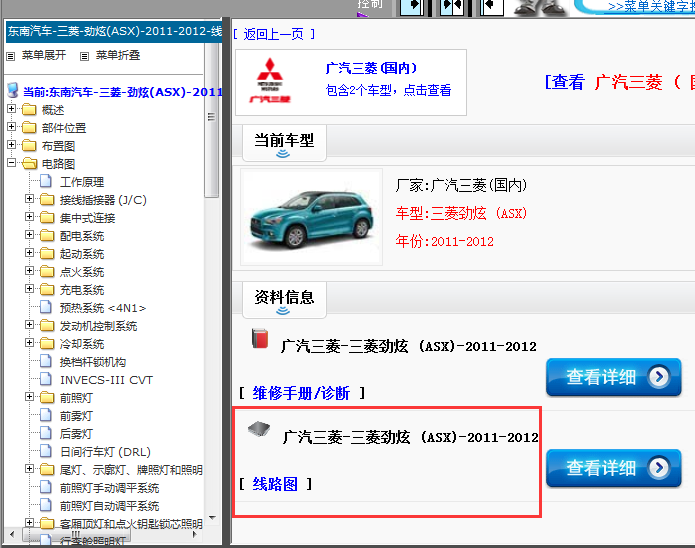Click the 概述 folder icon
695x548 pixels.
click(x=29, y=110)
